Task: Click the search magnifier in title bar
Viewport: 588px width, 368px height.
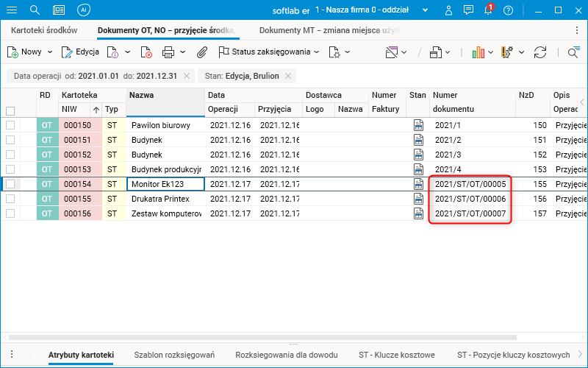Action: point(35,10)
